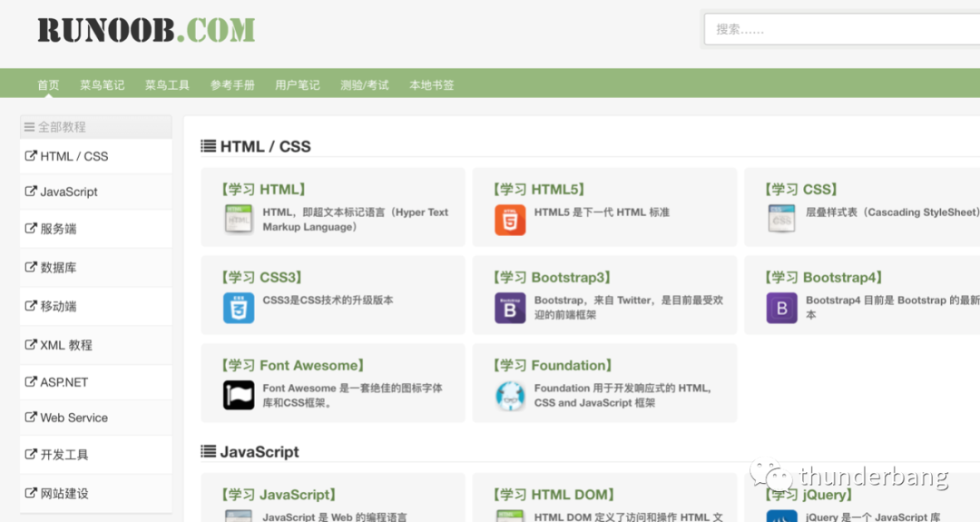Click the RUNOOB.COM logo

146,30
